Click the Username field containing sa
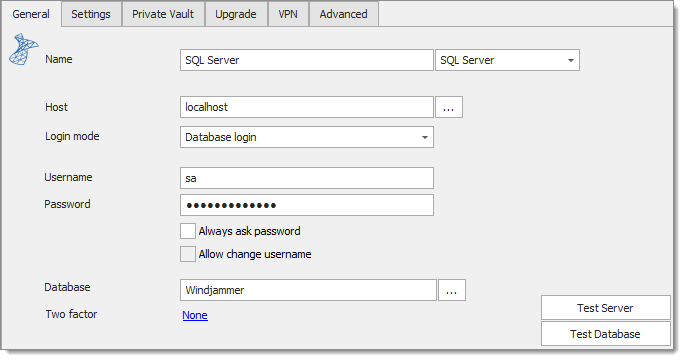This screenshot has height=360, width=684. coord(307,178)
